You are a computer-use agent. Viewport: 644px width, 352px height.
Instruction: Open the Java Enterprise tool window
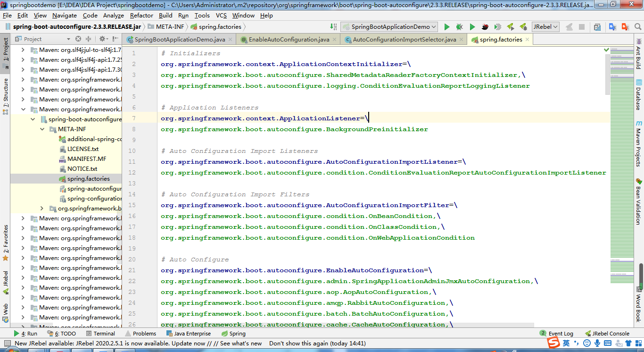[188, 333]
